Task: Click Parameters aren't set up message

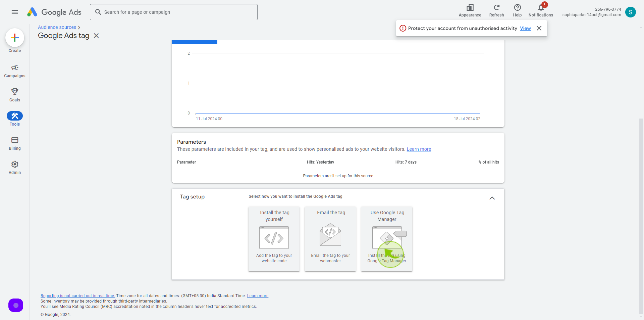Action: (338, 176)
